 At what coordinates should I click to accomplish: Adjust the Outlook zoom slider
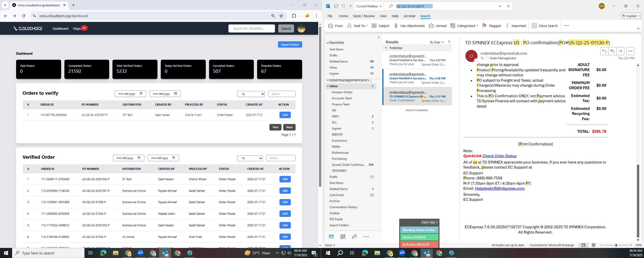click(616, 245)
